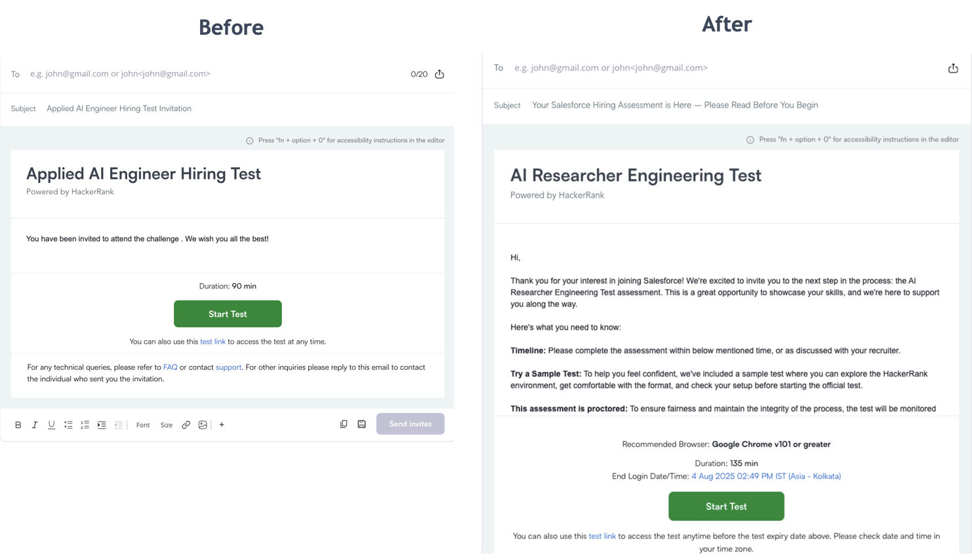972x560 pixels.
Task: Click the copy icon beside Send invites
Action: pyautogui.click(x=344, y=424)
